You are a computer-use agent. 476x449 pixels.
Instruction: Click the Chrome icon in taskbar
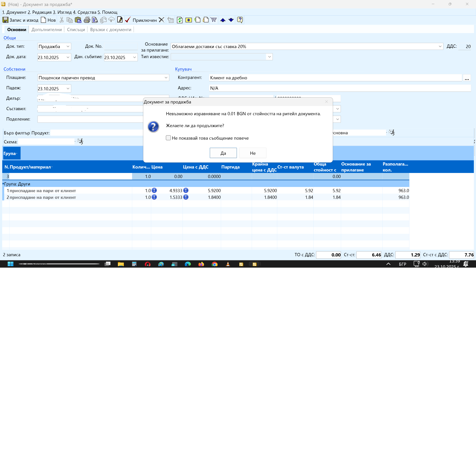[215, 264]
